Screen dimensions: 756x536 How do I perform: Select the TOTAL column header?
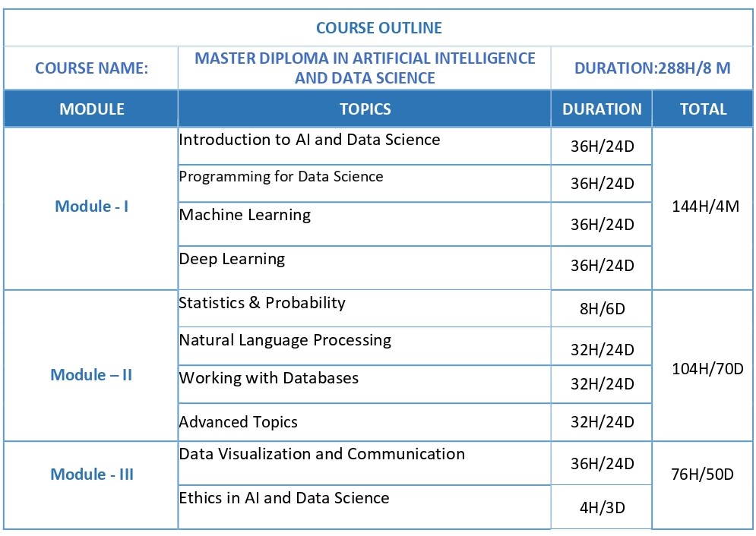(703, 109)
